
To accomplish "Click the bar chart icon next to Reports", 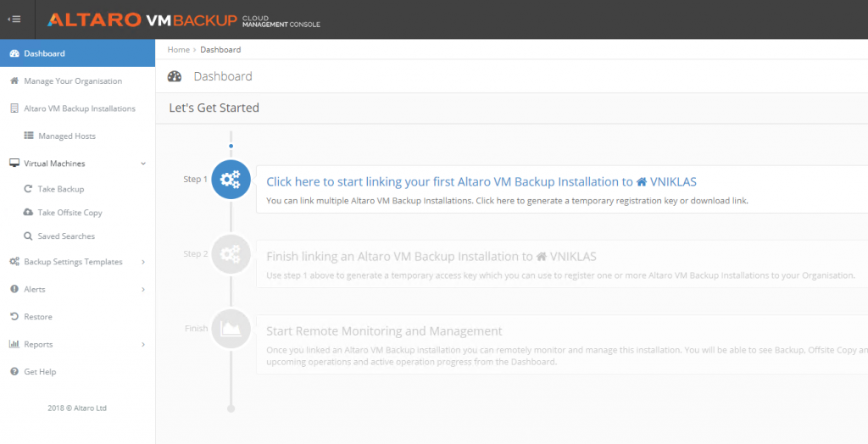I will [14, 344].
